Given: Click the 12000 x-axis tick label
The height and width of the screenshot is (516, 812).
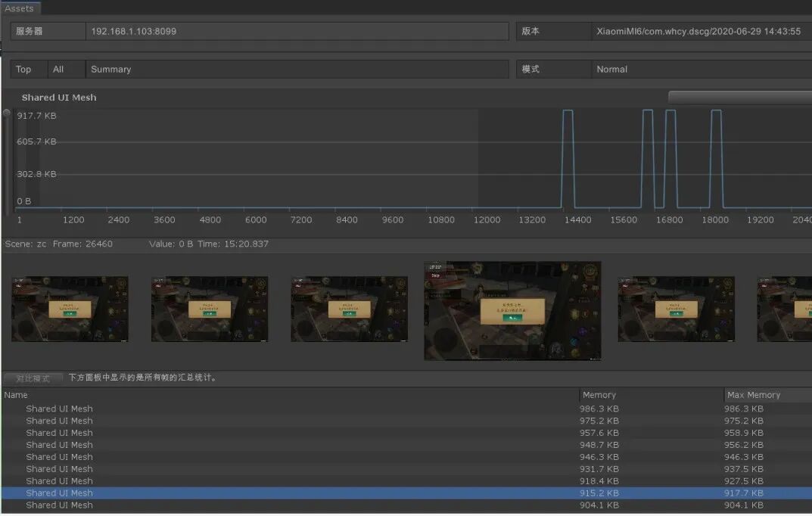Looking at the screenshot, I should [487, 220].
